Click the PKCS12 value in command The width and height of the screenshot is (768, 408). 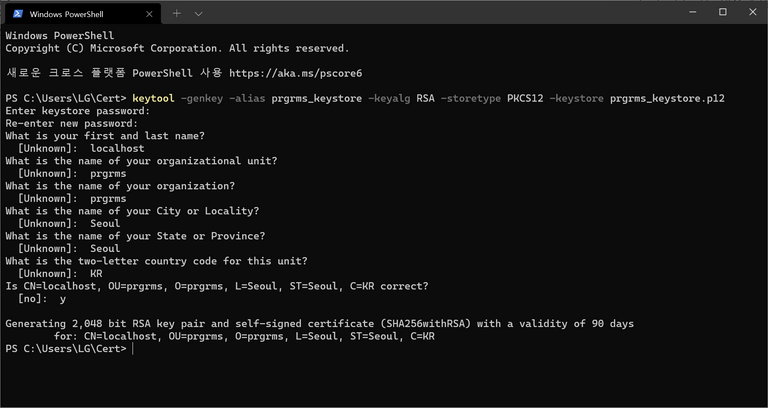tap(525, 98)
